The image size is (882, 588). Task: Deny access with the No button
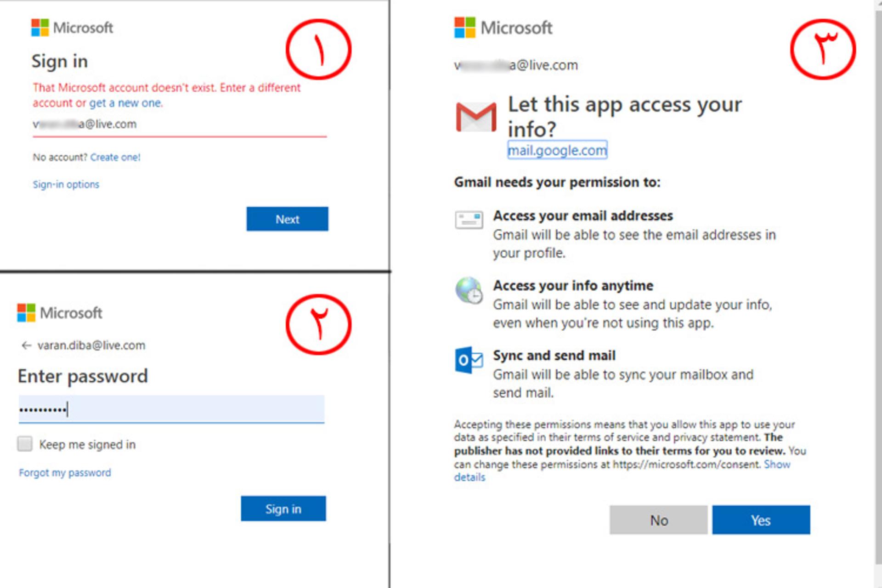[x=658, y=520]
